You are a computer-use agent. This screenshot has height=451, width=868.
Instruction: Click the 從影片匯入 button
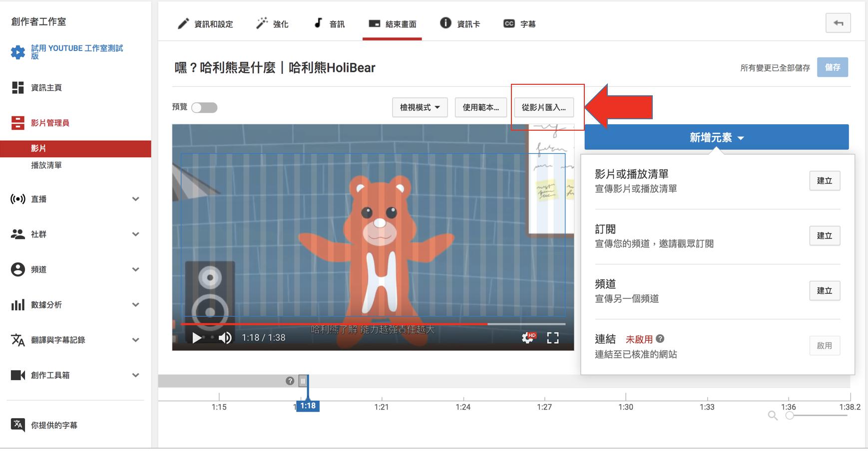point(544,107)
